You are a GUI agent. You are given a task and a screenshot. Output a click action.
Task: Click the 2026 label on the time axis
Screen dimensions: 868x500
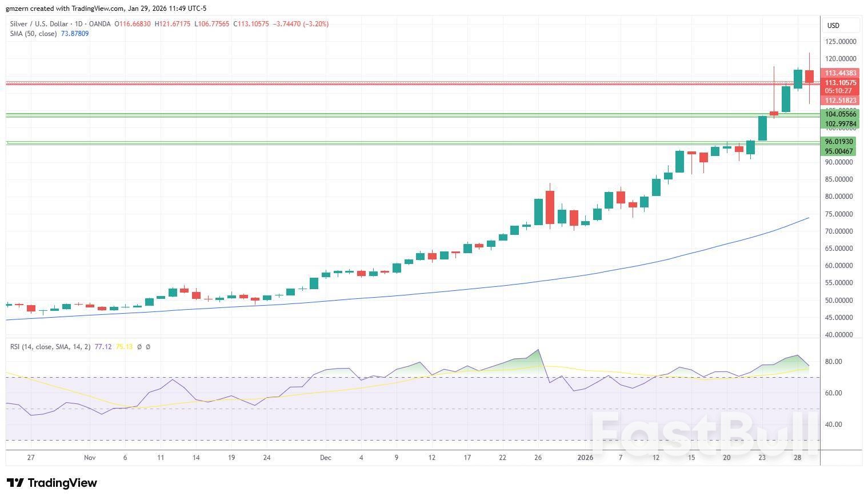coord(585,458)
